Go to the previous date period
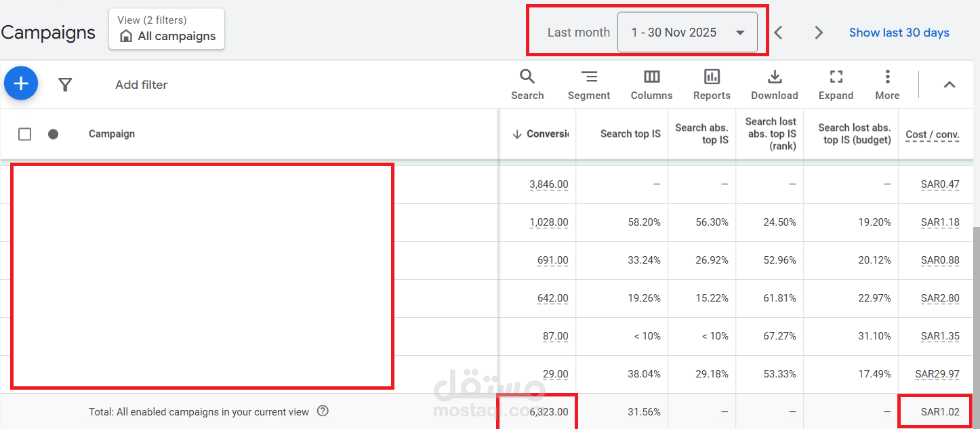980x429 pixels. click(x=779, y=33)
